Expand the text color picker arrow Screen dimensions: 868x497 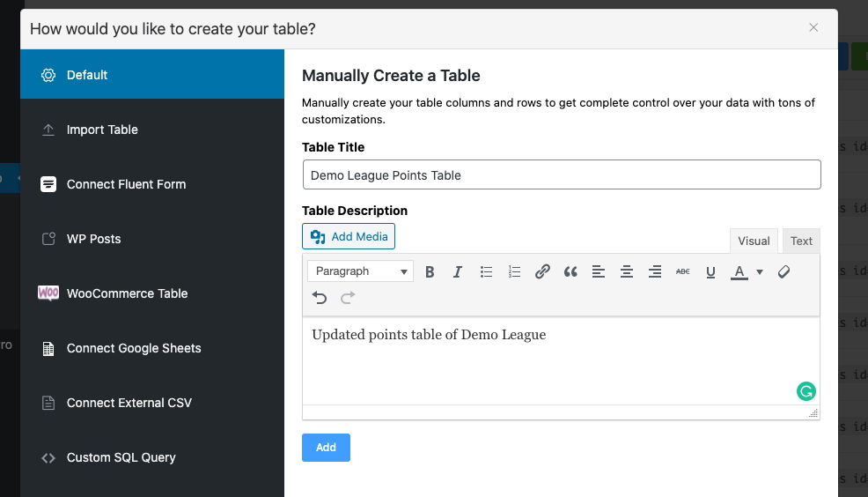(760, 271)
